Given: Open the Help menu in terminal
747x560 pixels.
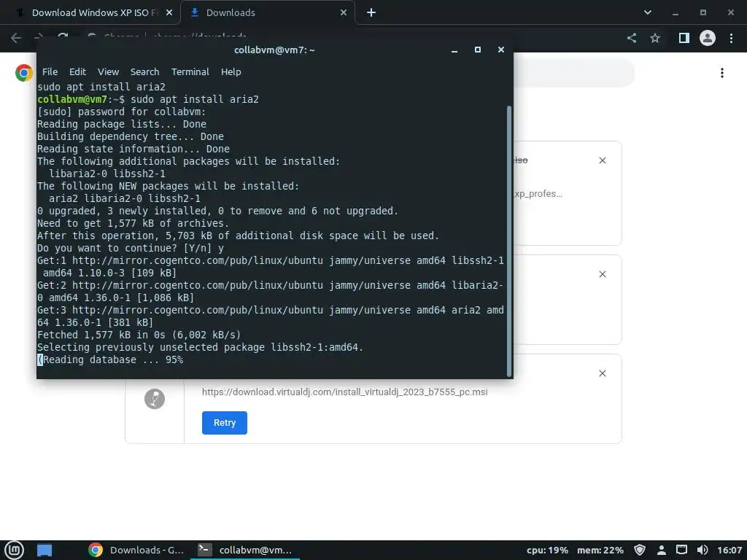Looking at the screenshot, I should [x=231, y=72].
